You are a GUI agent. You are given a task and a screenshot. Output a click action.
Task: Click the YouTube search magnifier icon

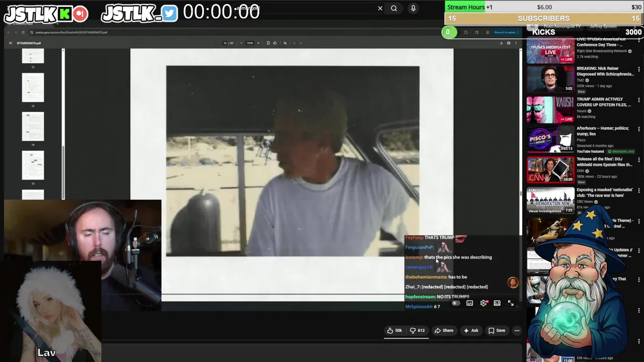pyautogui.click(x=394, y=8)
